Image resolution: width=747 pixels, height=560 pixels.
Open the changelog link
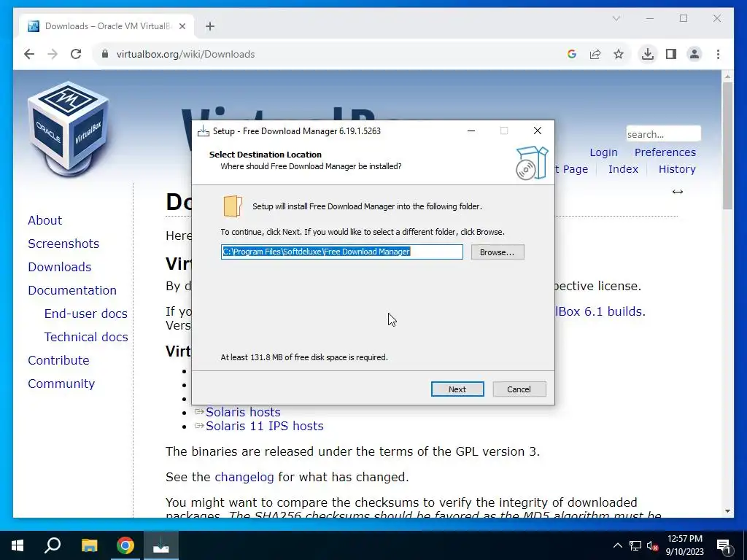pos(244,477)
